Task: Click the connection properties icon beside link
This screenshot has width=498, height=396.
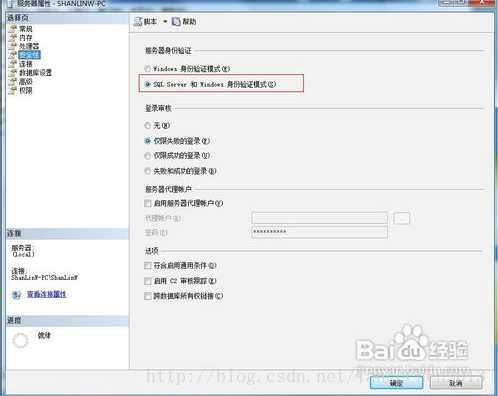Action: click(16, 295)
